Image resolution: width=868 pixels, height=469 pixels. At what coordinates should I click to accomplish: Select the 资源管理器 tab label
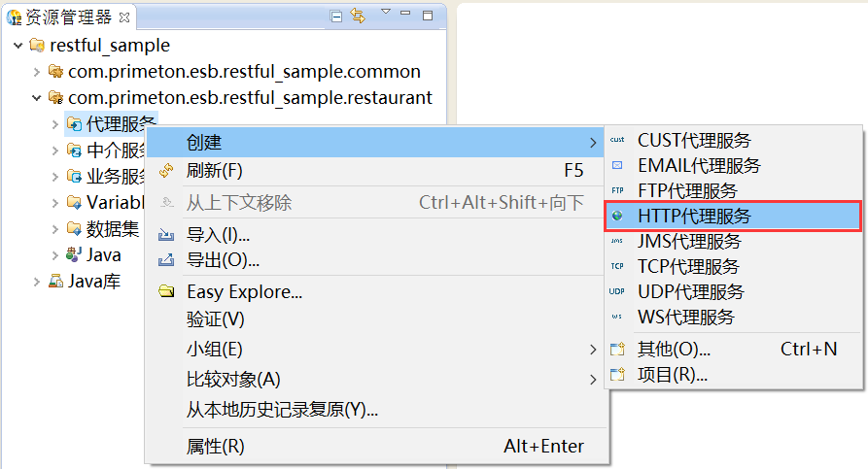tap(69, 17)
